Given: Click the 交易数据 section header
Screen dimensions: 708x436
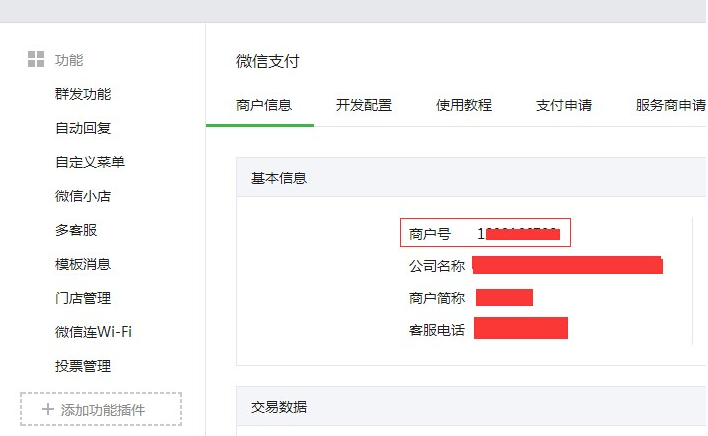Looking at the screenshot, I should click(279, 407).
